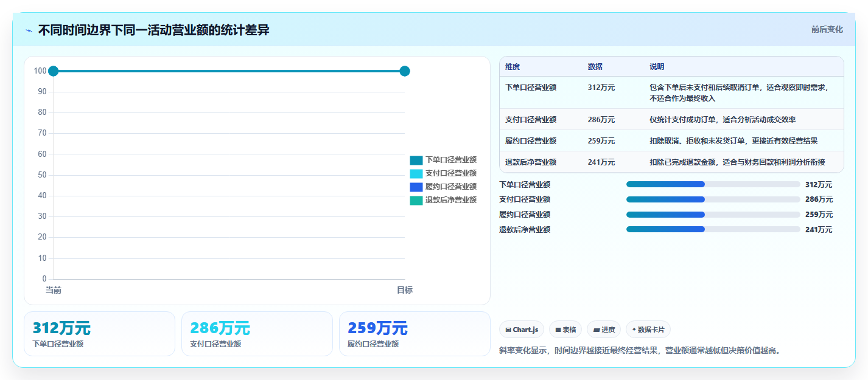Click the 维度 column header
This screenshot has height=380, width=868.
[x=513, y=67]
